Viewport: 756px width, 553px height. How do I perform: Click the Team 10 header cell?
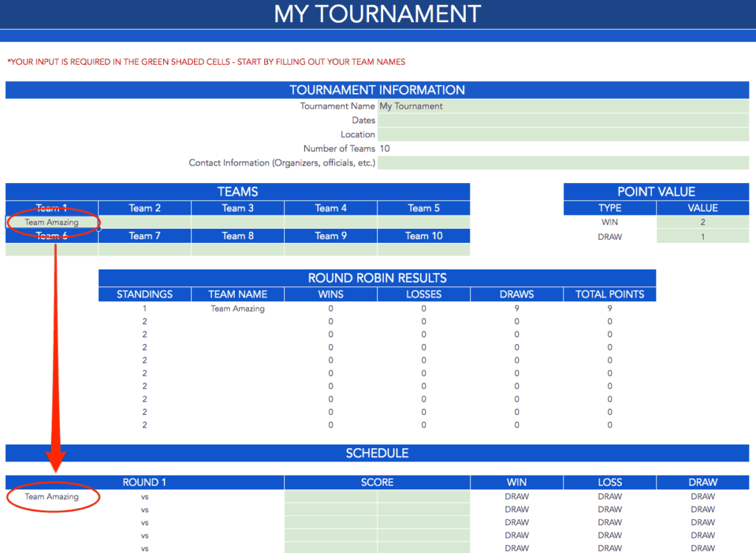[424, 236]
